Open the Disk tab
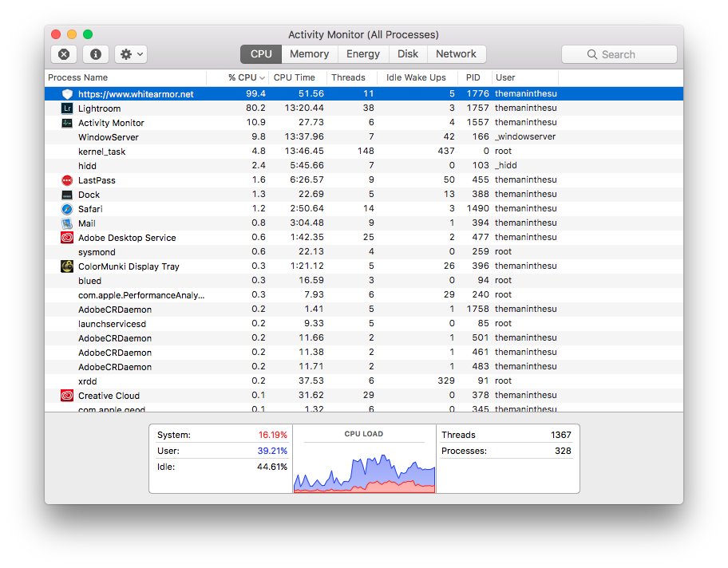 pos(408,54)
